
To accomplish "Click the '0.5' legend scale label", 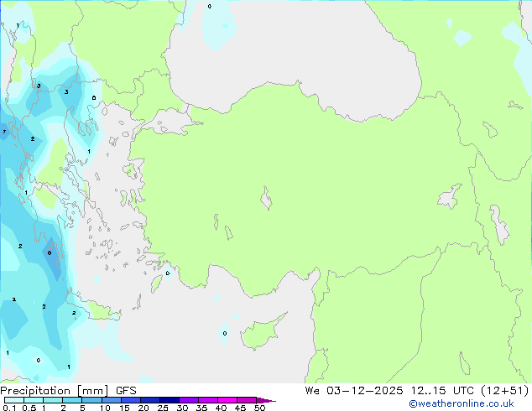I will tap(29, 408).
